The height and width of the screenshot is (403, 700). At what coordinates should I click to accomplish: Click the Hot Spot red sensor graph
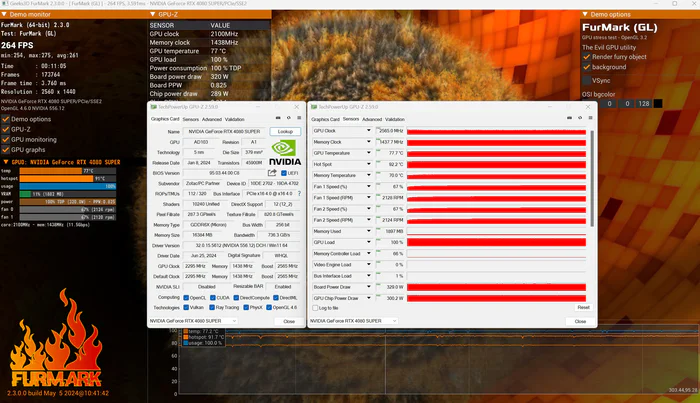point(496,164)
